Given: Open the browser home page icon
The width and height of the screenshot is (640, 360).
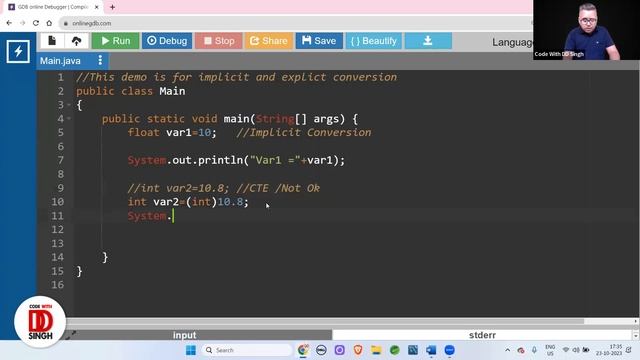Looking at the screenshot, I should (x=49, y=23).
